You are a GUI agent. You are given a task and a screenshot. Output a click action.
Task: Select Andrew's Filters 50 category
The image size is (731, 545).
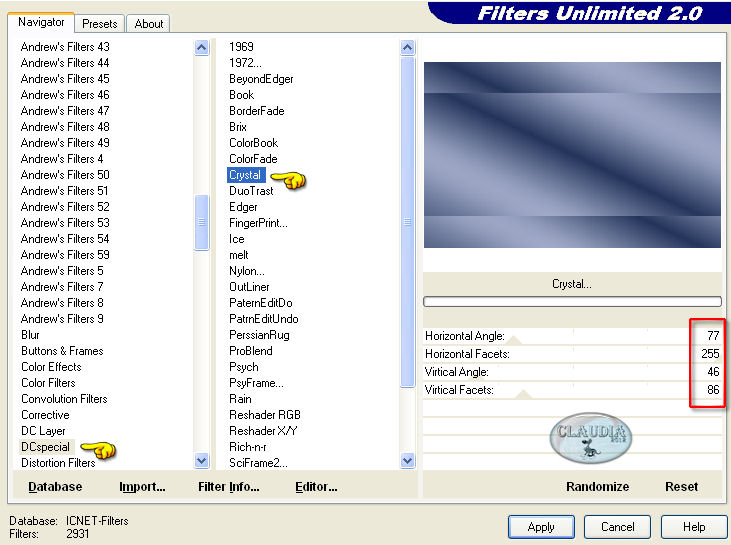coord(65,175)
